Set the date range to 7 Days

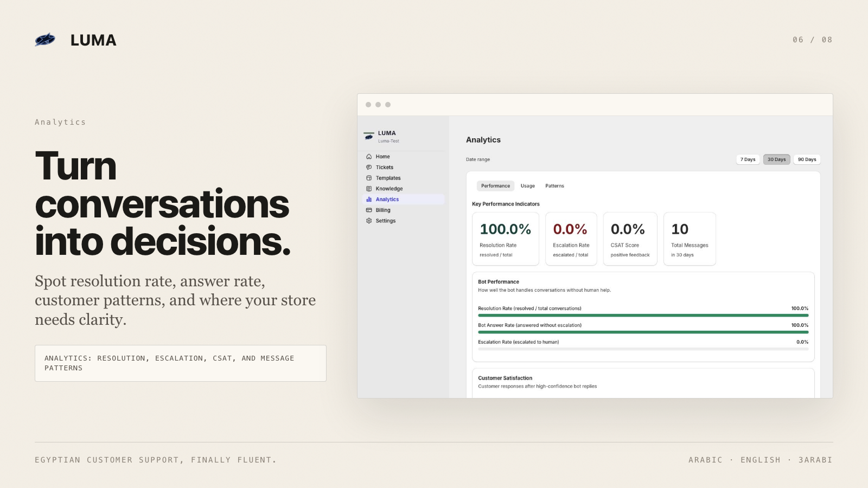pos(748,159)
